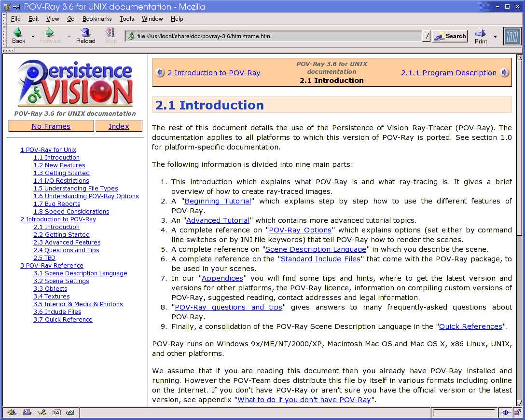
Task: Click the security lock icon in status bar
Action: pos(518,412)
